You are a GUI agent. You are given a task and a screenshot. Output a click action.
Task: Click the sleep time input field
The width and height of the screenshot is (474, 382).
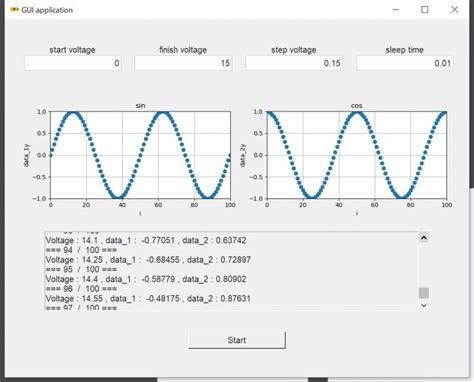[404, 63]
